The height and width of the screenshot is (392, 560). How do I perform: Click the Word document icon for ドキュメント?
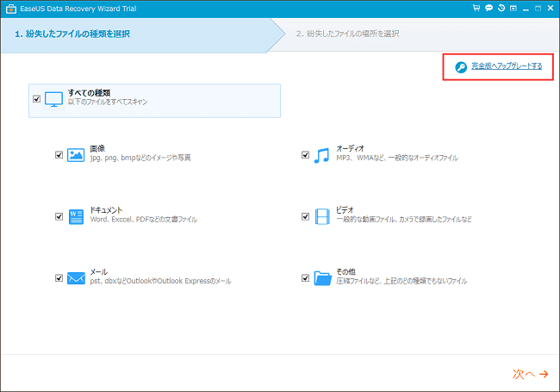76,217
